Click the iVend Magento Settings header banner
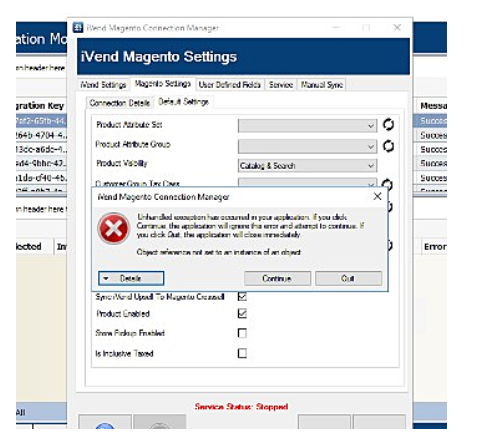 coord(243,56)
